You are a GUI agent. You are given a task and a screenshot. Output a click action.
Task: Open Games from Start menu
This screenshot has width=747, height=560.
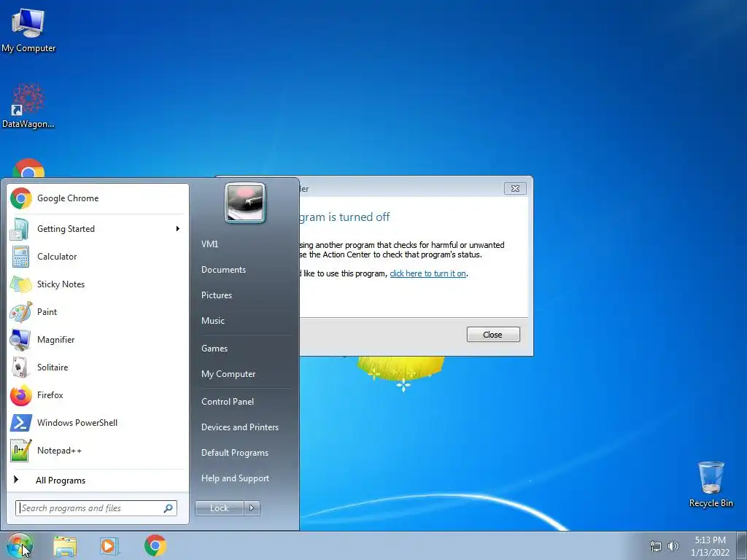[214, 349]
